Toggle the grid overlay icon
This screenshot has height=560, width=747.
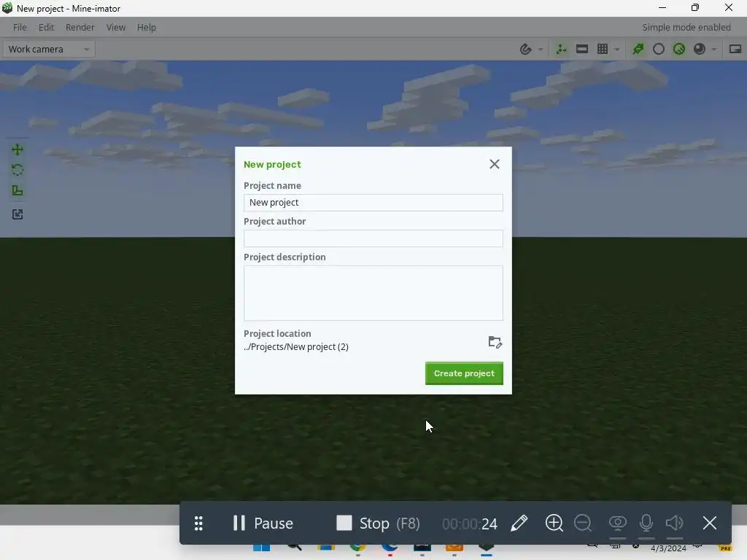[x=602, y=49]
